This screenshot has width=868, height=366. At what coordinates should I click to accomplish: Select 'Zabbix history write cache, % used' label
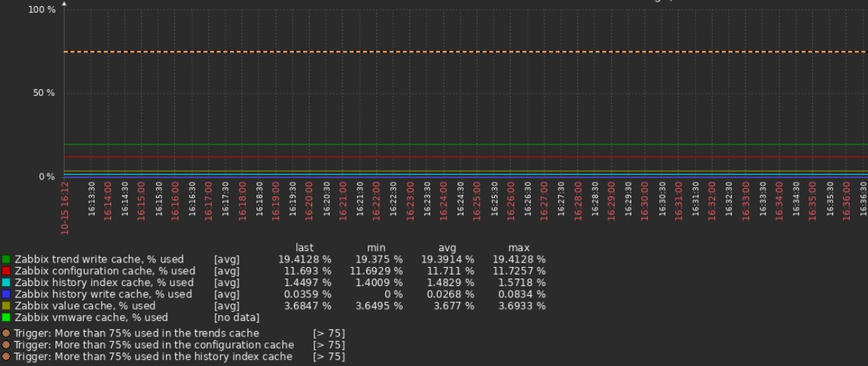(103, 294)
